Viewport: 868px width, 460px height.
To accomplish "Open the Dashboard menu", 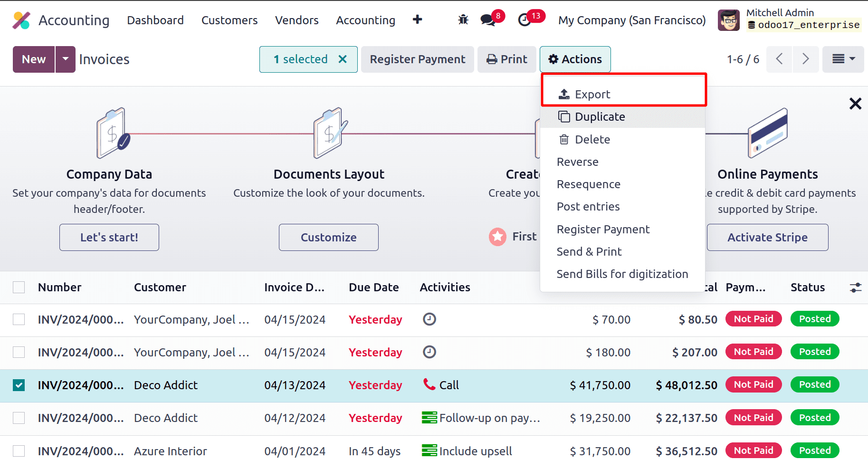I will [155, 20].
